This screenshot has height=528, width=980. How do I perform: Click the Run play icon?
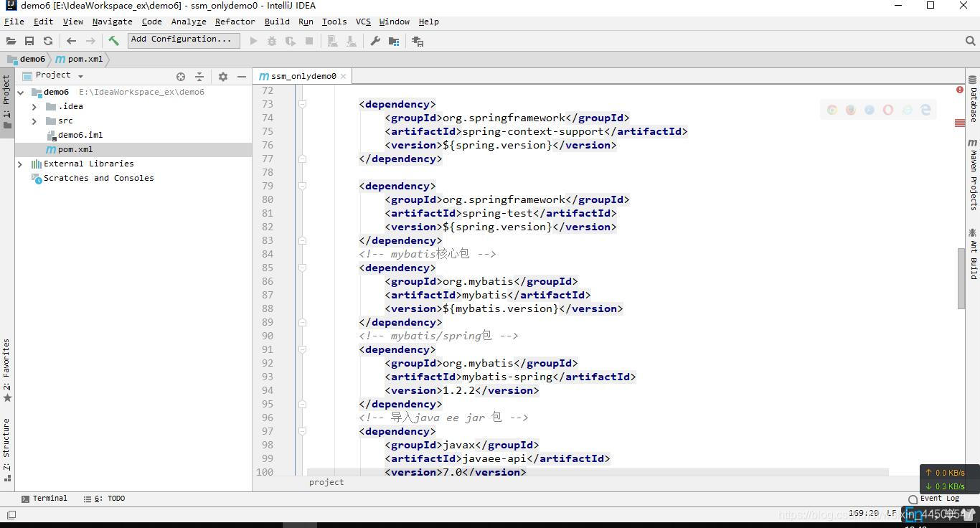[253, 41]
